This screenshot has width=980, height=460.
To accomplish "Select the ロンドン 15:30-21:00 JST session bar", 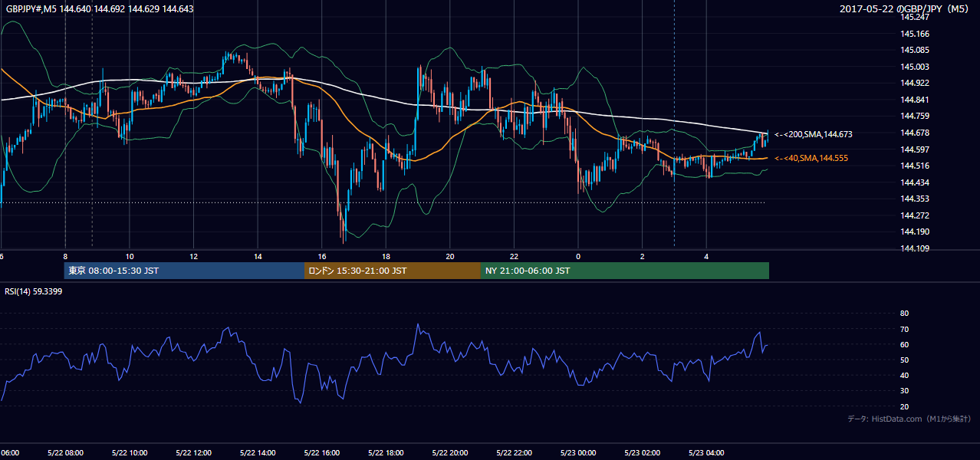I will (x=393, y=271).
